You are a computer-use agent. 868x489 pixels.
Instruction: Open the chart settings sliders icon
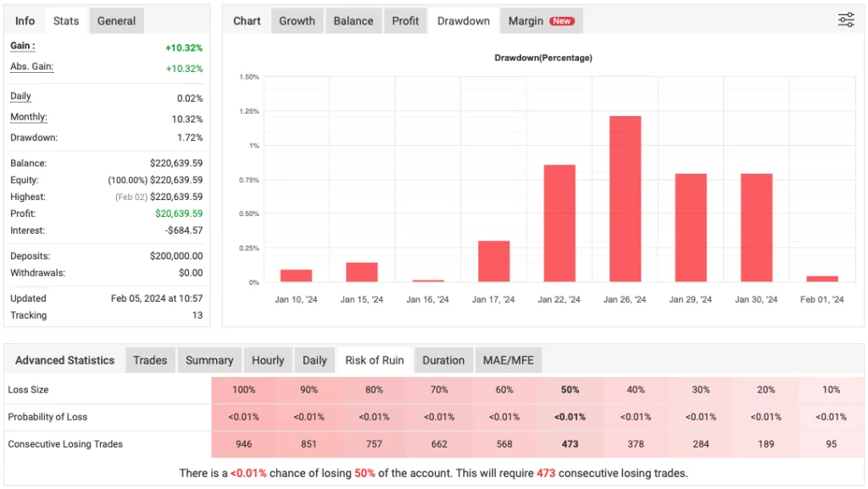click(846, 20)
